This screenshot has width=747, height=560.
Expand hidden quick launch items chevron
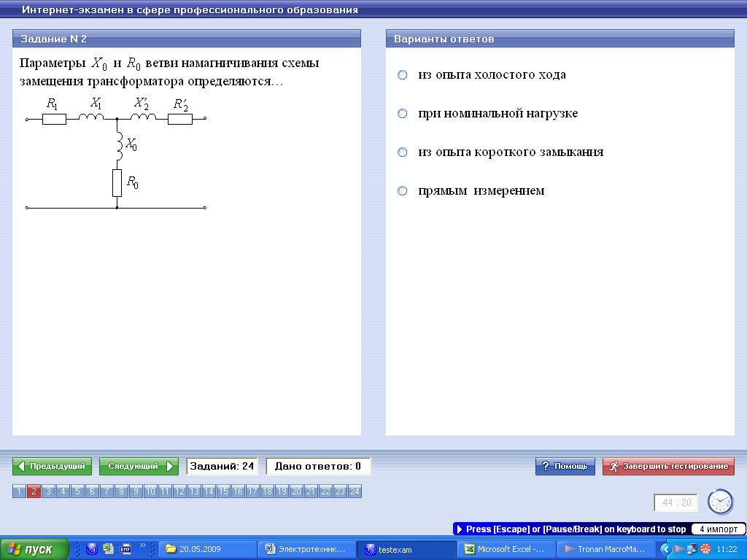pyautogui.click(x=142, y=545)
